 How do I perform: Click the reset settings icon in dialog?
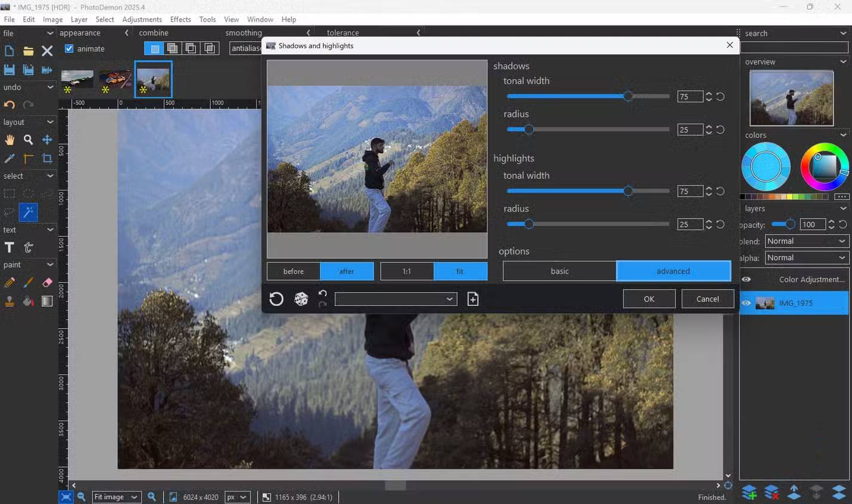tap(276, 299)
